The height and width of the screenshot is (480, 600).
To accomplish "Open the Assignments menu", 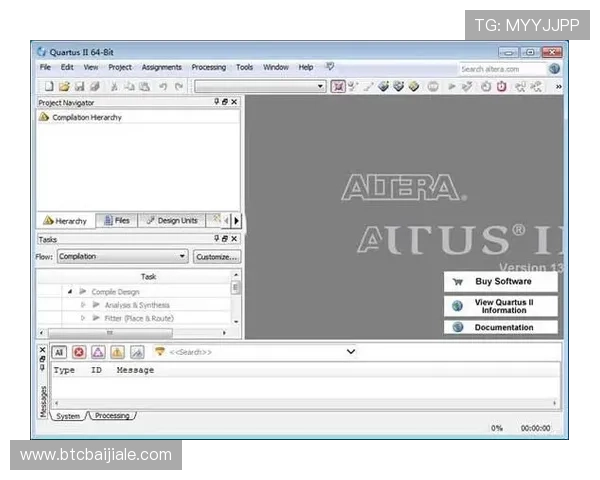I will click(161, 68).
